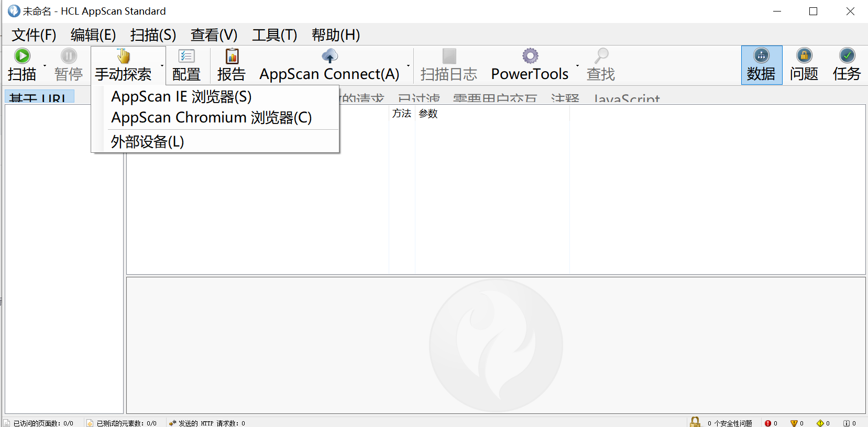The width and height of the screenshot is (868, 427).
Task: Click the 方法 column header
Action: click(402, 114)
